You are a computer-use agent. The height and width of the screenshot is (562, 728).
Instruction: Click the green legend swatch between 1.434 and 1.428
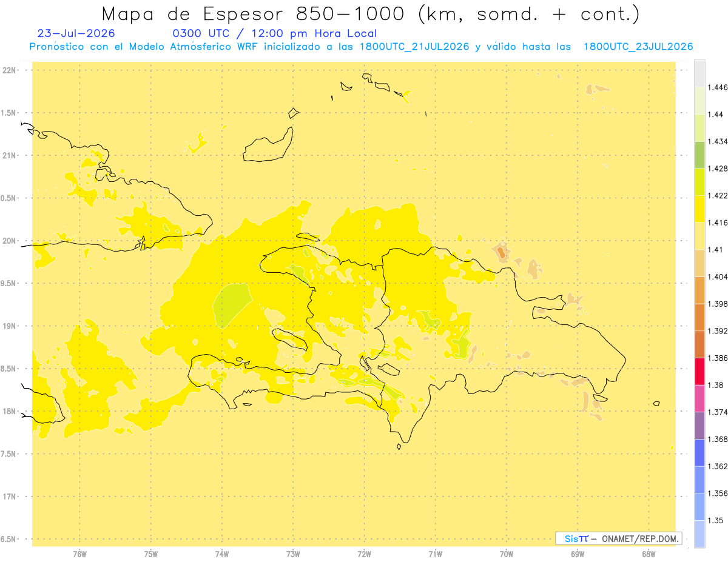[699, 155]
